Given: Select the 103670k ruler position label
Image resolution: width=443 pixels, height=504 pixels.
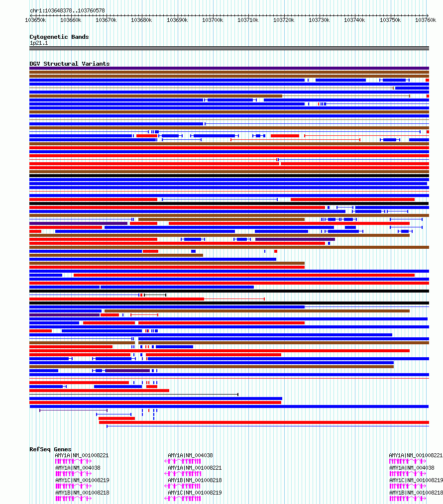Looking at the screenshot, I should point(106,20).
